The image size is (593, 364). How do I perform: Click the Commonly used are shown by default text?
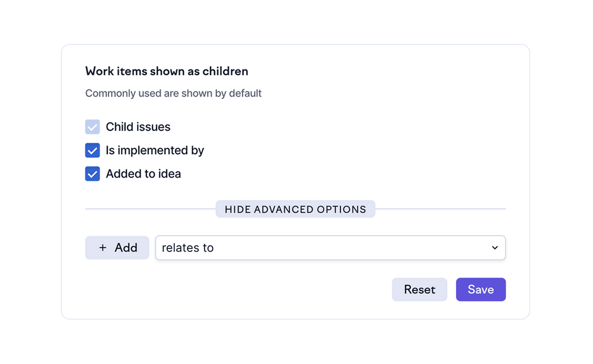[173, 93]
